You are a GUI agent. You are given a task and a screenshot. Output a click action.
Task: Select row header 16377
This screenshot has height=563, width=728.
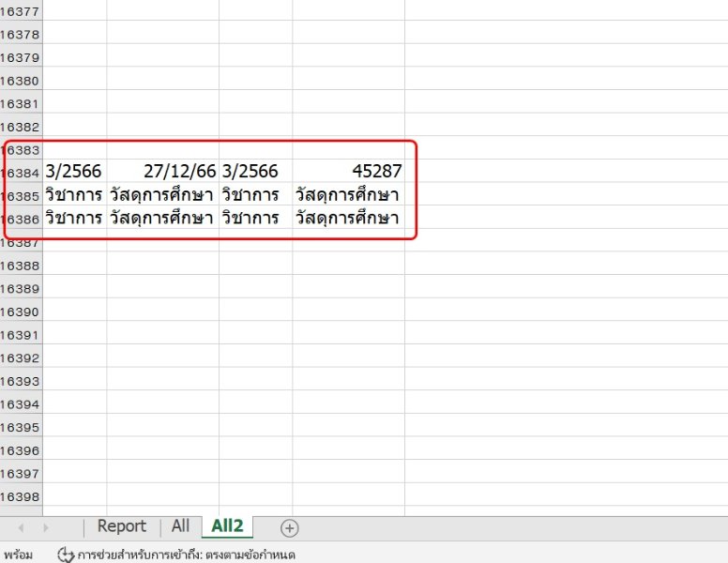tap(20, 12)
